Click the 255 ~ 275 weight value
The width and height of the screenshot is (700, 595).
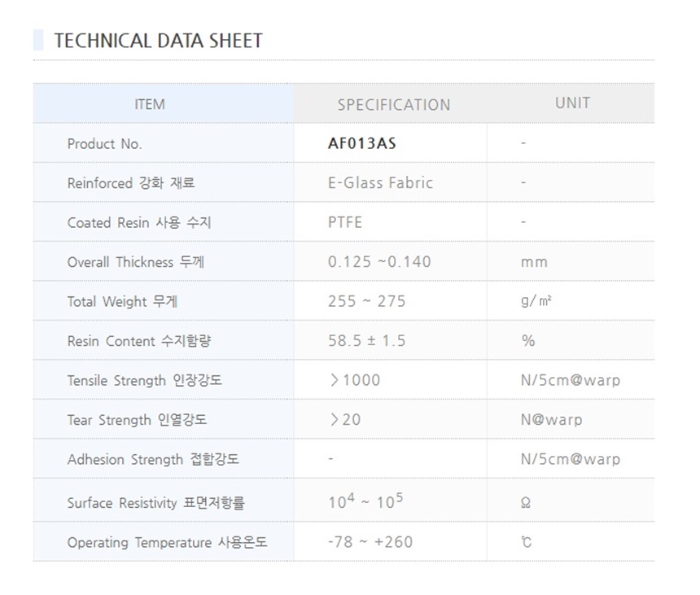pyautogui.click(x=366, y=301)
